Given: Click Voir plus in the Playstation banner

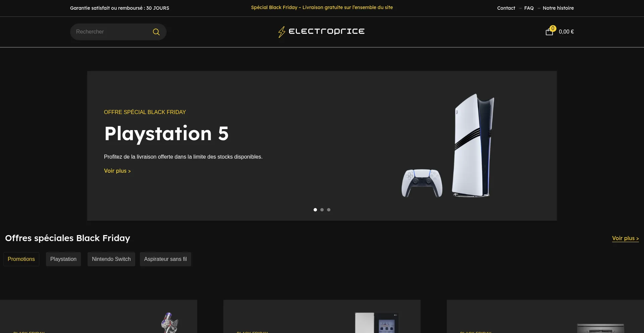Looking at the screenshot, I should pos(117,171).
